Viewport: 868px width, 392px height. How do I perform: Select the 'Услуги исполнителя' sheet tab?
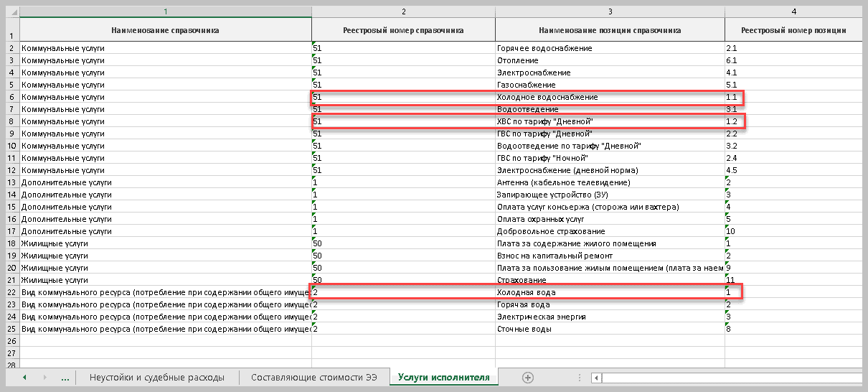443,377
